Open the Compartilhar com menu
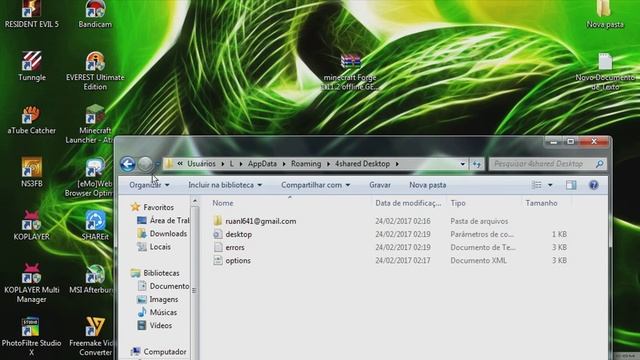 point(315,185)
